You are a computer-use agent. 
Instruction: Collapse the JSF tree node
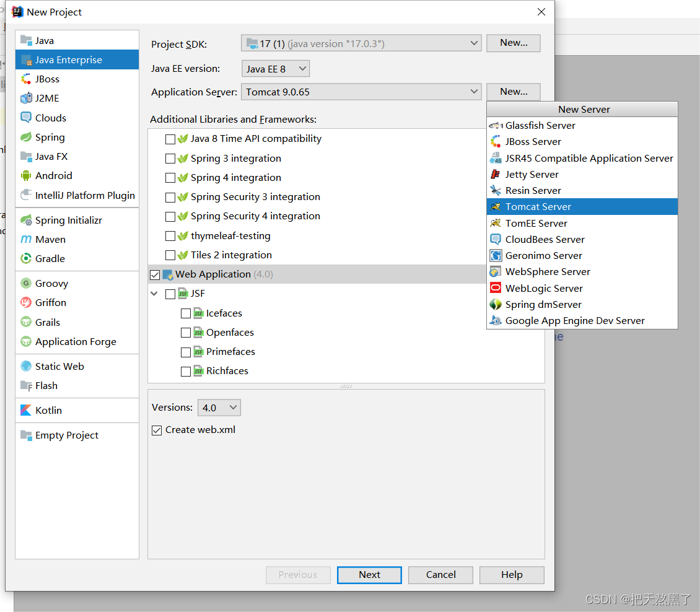pos(154,294)
